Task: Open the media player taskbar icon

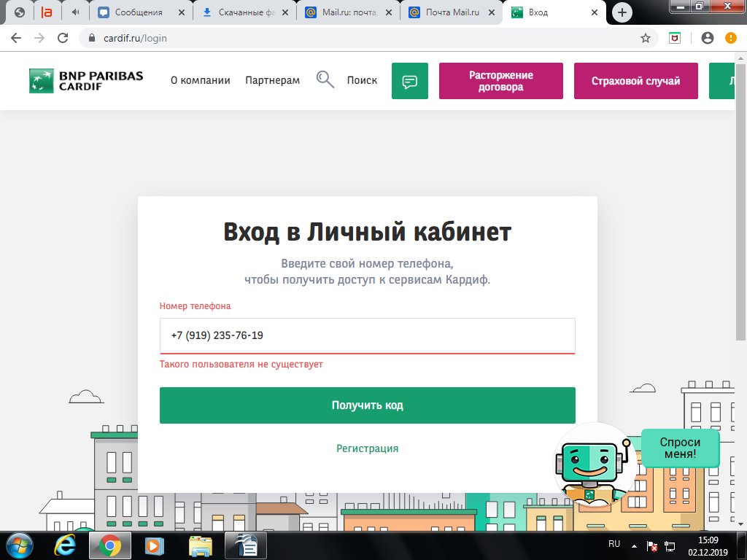Action: point(154,545)
